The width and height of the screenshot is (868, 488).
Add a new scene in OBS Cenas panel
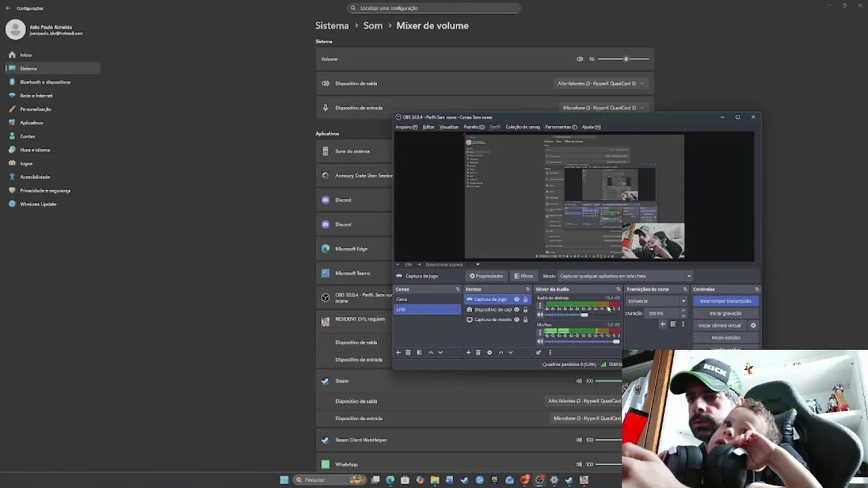[x=398, y=352]
